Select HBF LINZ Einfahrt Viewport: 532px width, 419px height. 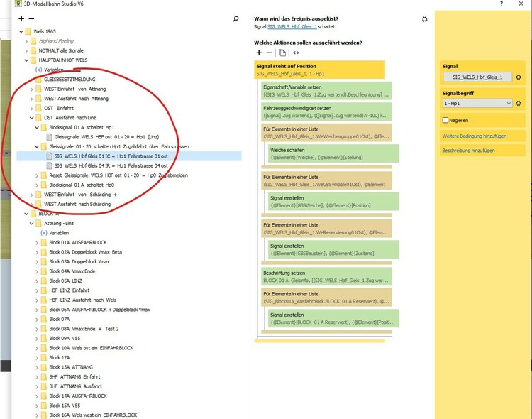(x=70, y=290)
